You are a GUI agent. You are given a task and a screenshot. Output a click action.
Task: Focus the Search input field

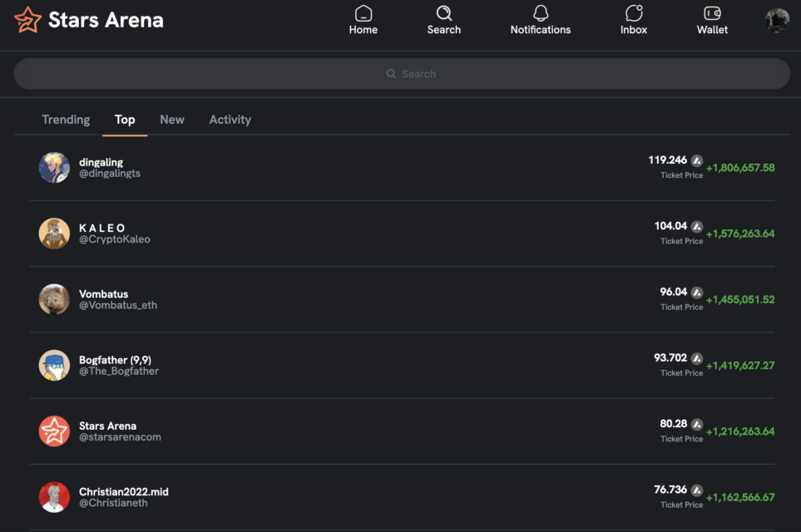click(x=402, y=73)
